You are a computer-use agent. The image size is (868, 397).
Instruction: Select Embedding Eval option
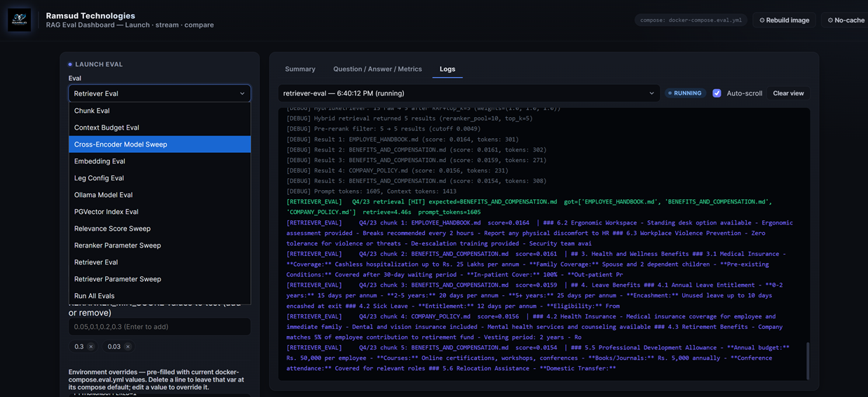coord(159,161)
